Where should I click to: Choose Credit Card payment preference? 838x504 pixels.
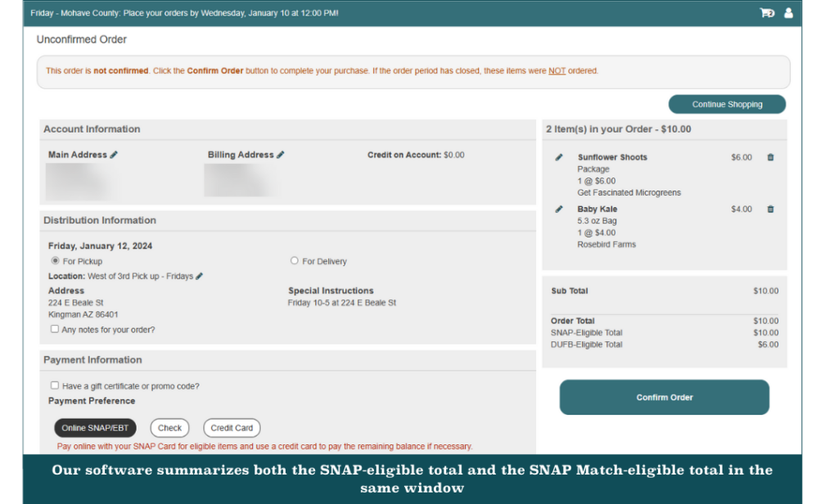(x=232, y=428)
